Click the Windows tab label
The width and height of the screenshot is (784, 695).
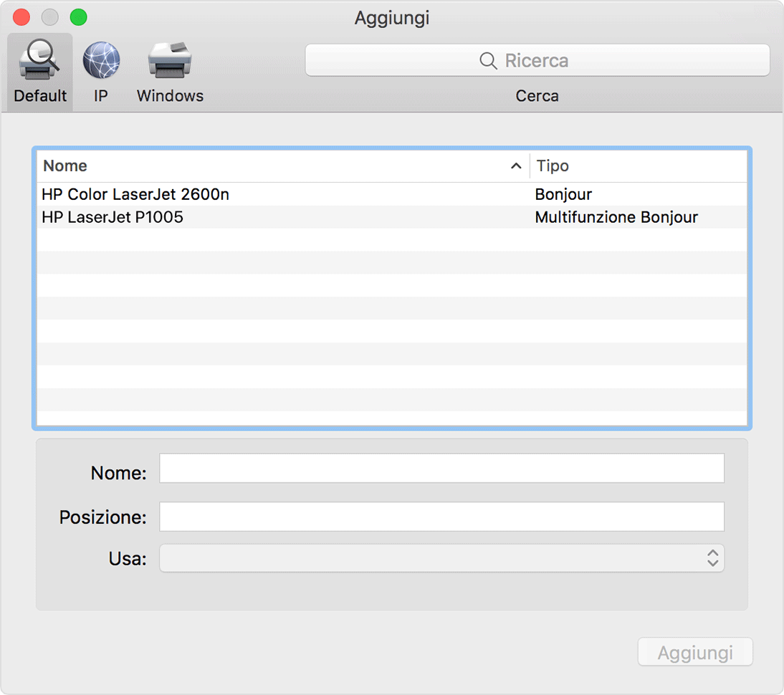coord(170,95)
